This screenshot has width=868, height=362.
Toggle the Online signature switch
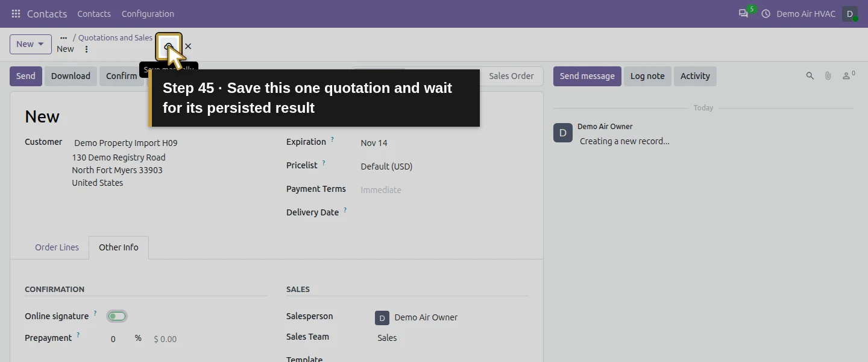click(x=117, y=316)
